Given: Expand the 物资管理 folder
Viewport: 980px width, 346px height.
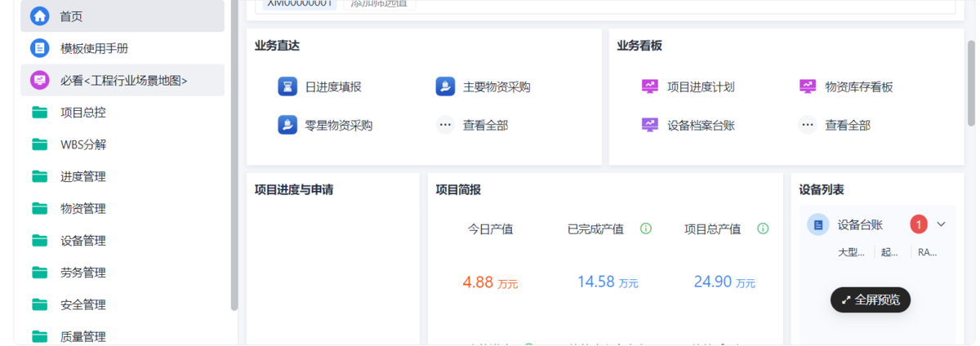Looking at the screenshot, I should point(122,209).
